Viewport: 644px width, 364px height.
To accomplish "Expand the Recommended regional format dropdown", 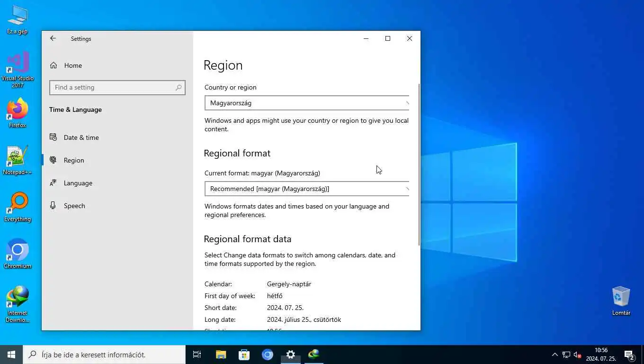I will click(307, 189).
